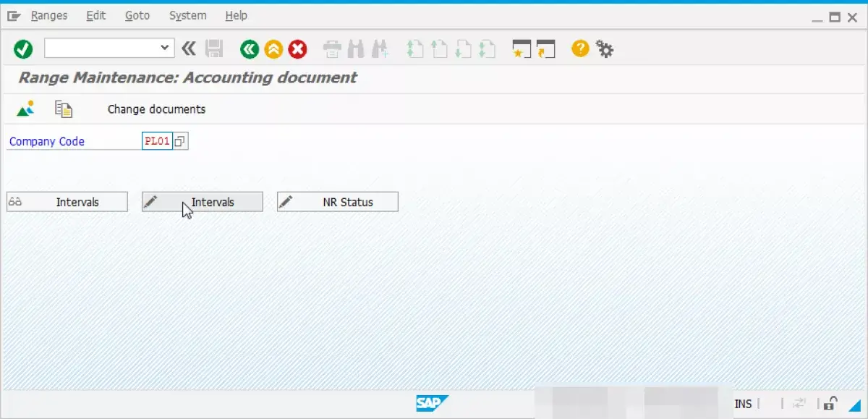The image size is (868, 419).
Task: Open the System menu
Action: 187,15
